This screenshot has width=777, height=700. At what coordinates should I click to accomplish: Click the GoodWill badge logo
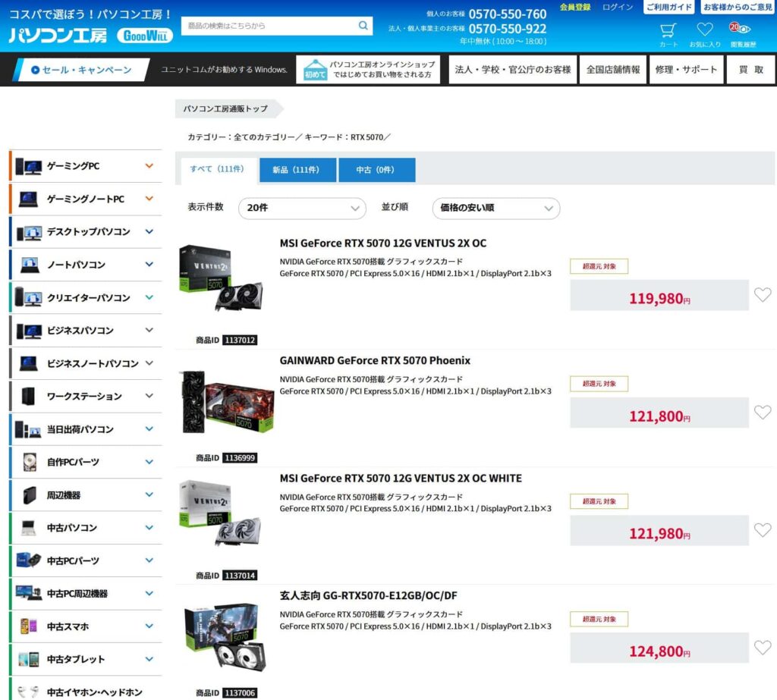(x=145, y=36)
